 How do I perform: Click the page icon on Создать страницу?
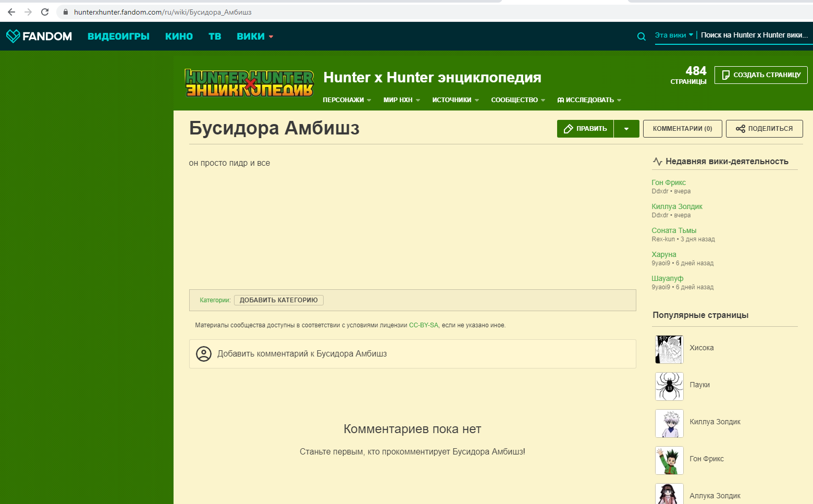click(726, 75)
